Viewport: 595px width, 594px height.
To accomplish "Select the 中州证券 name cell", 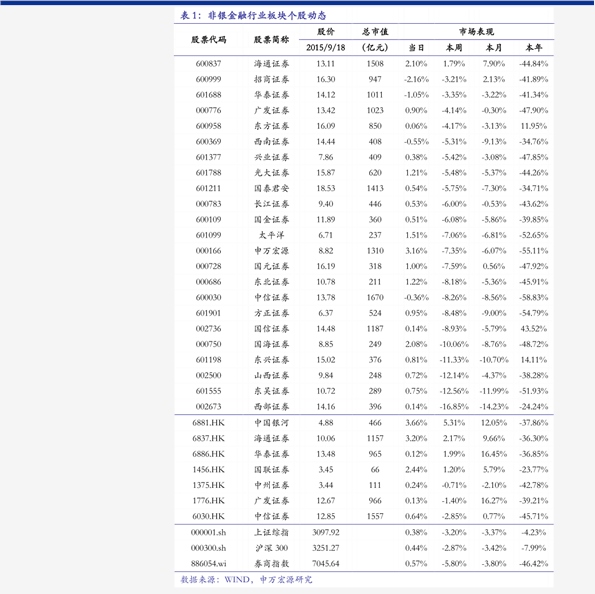I will pyautogui.click(x=271, y=485).
